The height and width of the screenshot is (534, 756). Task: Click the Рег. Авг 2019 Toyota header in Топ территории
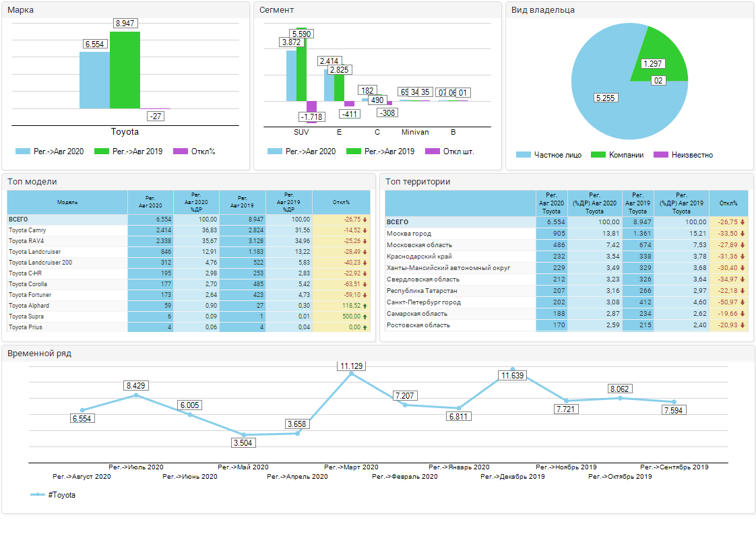point(638,203)
